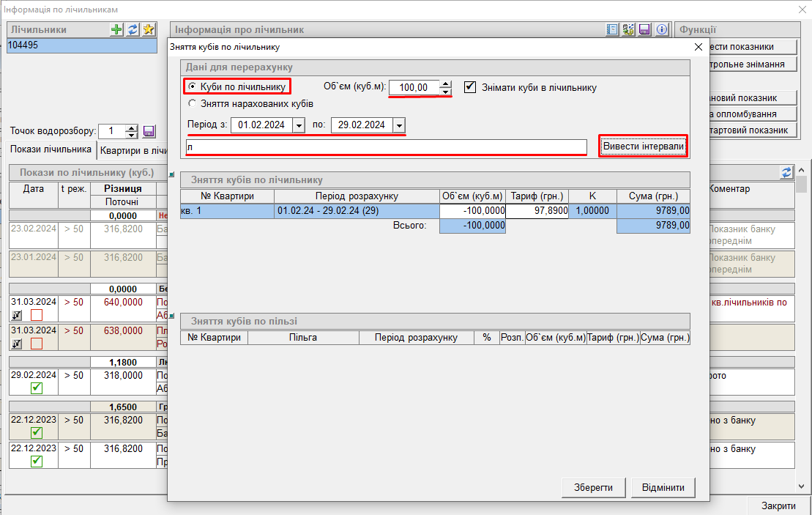Click into the comment text field containing 'л'
Image resolution: width=812 pixels, height=515 pixels.
386,147
